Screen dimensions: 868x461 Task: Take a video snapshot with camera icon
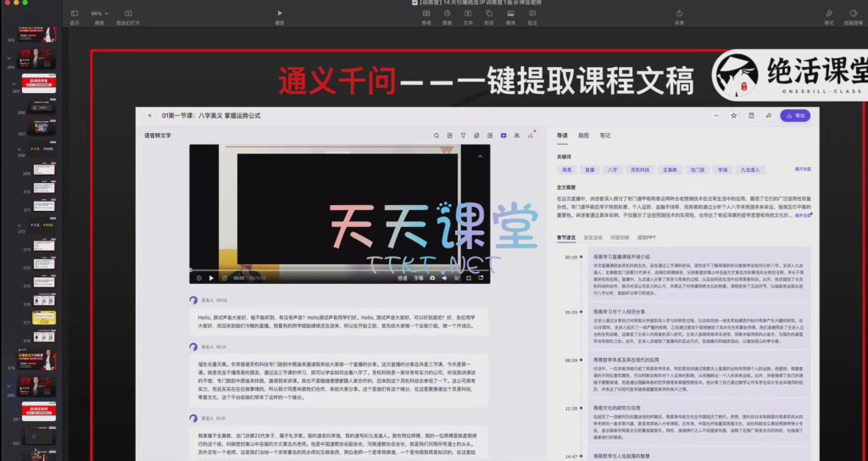point(432,277)
